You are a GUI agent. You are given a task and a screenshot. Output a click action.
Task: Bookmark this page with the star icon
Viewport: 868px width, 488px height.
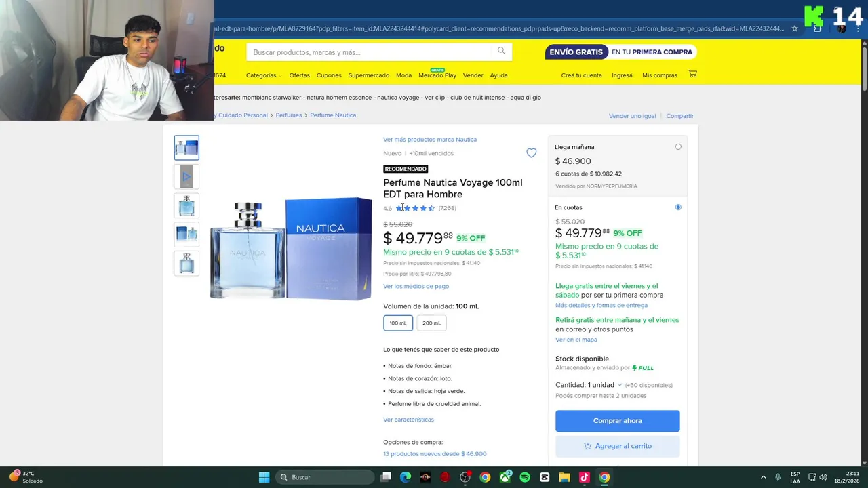795,28
